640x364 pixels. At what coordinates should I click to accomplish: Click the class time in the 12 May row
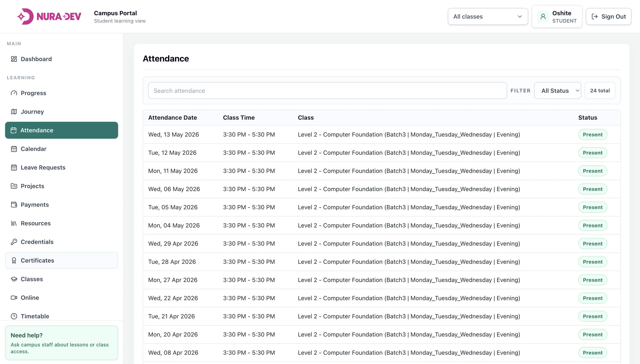(249, 153)
